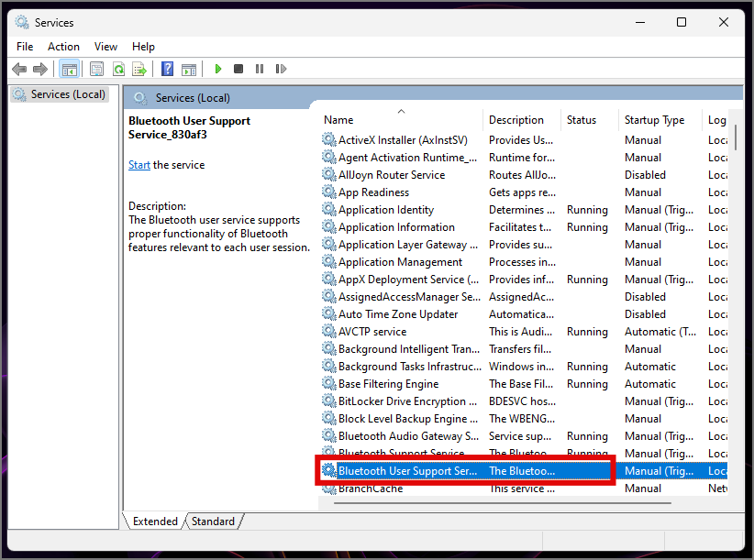The image size is (754, 560).
Task: Click the 'BDESVC hos...' description cell
Action: [x=522, y=401]
